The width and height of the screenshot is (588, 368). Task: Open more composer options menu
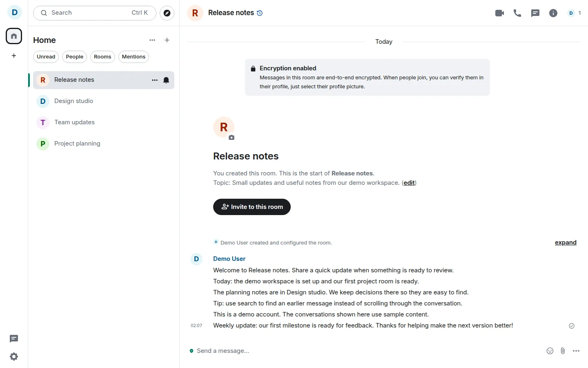(x=576, y=351)
